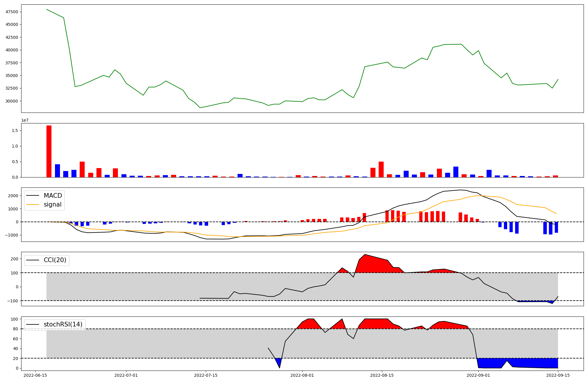Click the 2022-07-01 date tick label
Screen dimensions: 588x382
click(x=126, y=375)
